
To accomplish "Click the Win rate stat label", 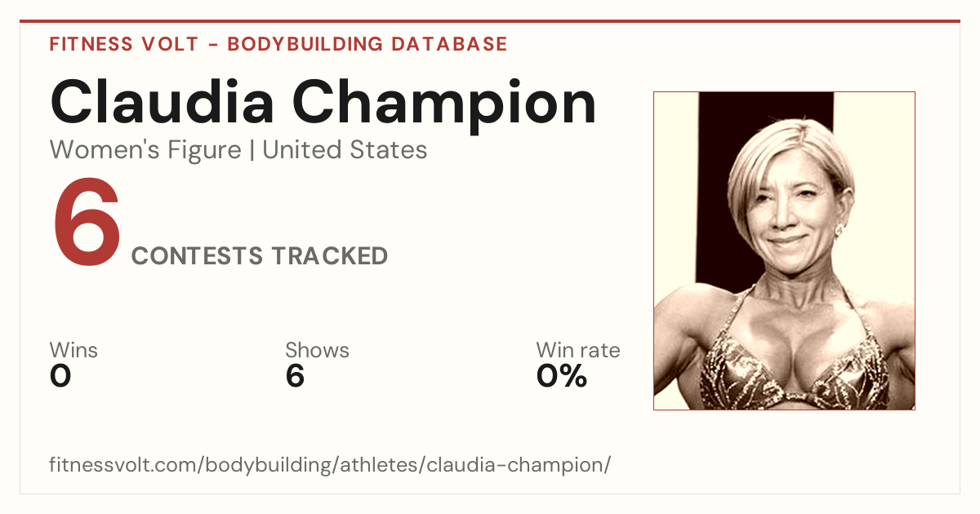I will (578, 351).
